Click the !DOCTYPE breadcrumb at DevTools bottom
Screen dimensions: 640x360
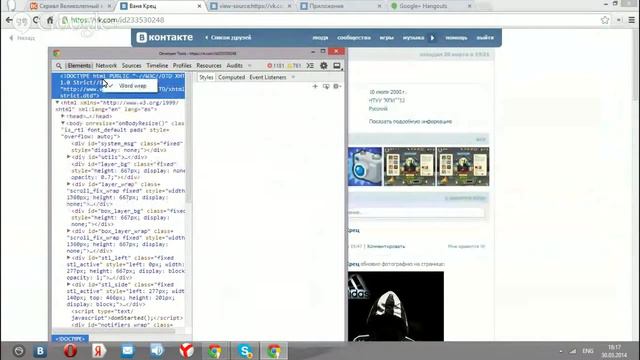click(x=70, y=339)
